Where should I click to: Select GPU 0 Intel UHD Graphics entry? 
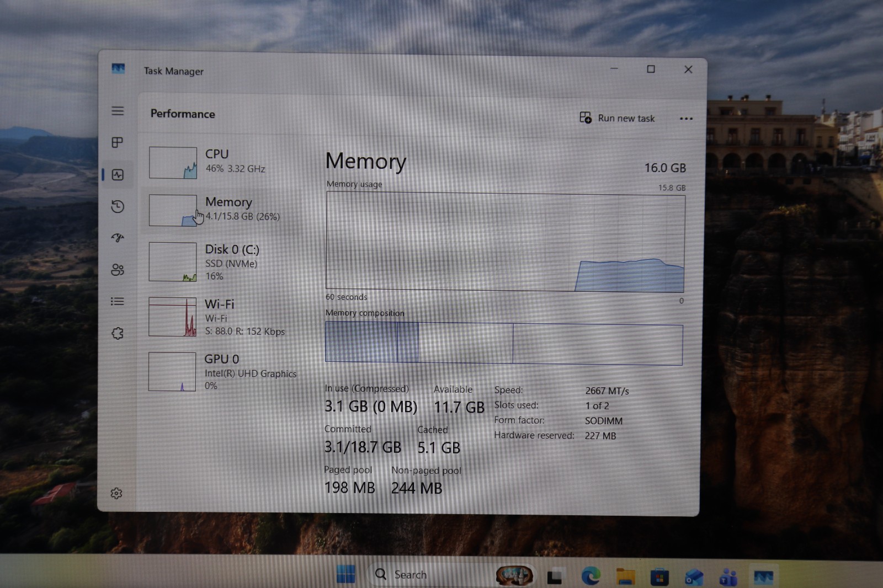click(x=226, y=372)
